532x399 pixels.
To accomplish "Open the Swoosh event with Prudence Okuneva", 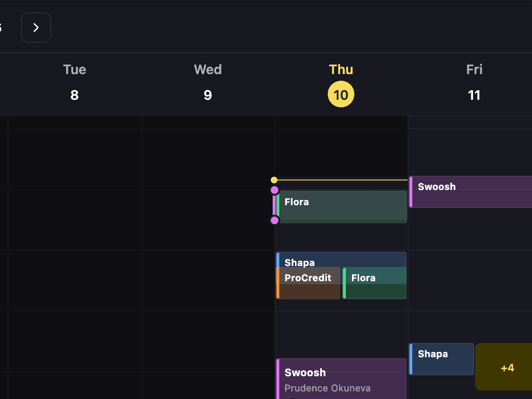I will tap(342, 379).
